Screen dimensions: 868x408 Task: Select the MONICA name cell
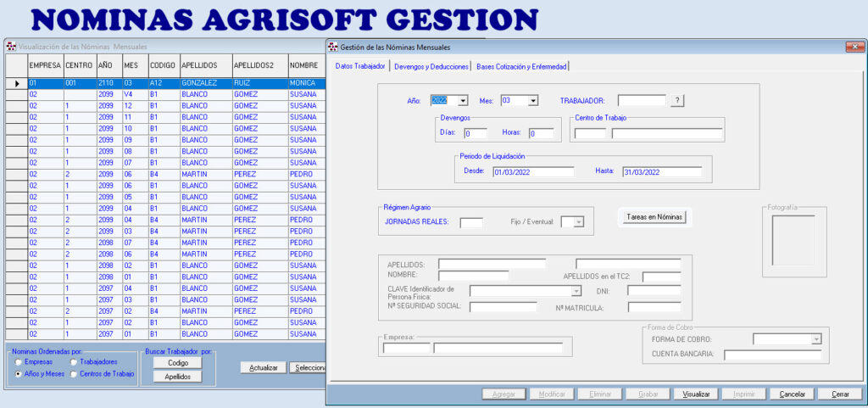(x=306, y=84)
